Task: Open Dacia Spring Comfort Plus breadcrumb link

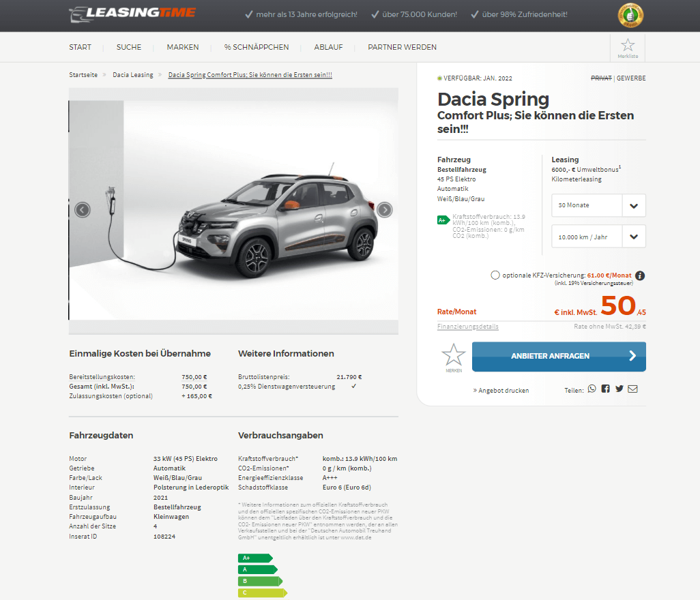Action: (x=250, y=75)
